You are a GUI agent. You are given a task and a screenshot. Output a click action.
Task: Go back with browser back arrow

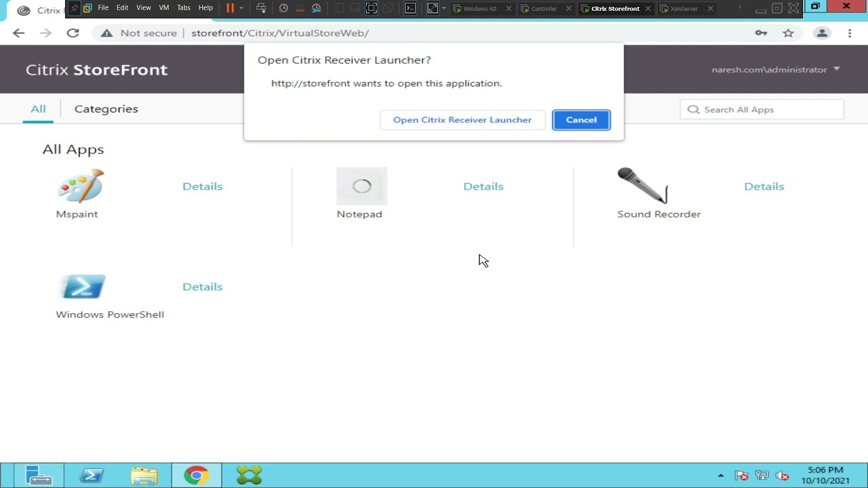(18, 33)
